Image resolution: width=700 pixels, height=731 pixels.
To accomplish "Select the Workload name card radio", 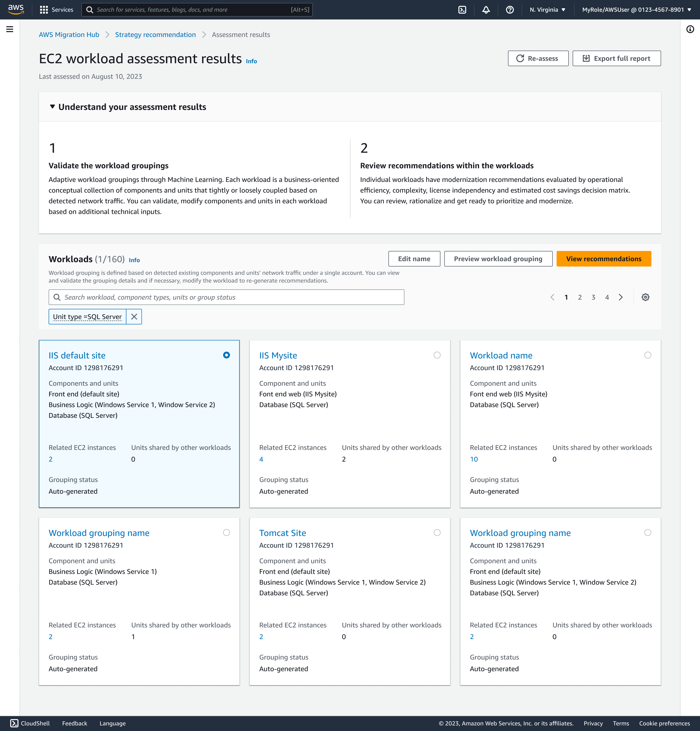I will click(x=648, y=355).
